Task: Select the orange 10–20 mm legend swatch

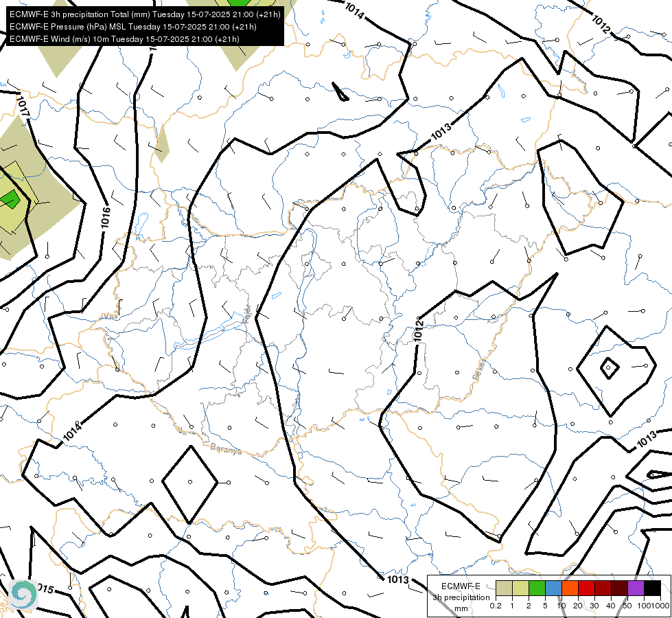Action: (570, 588)
